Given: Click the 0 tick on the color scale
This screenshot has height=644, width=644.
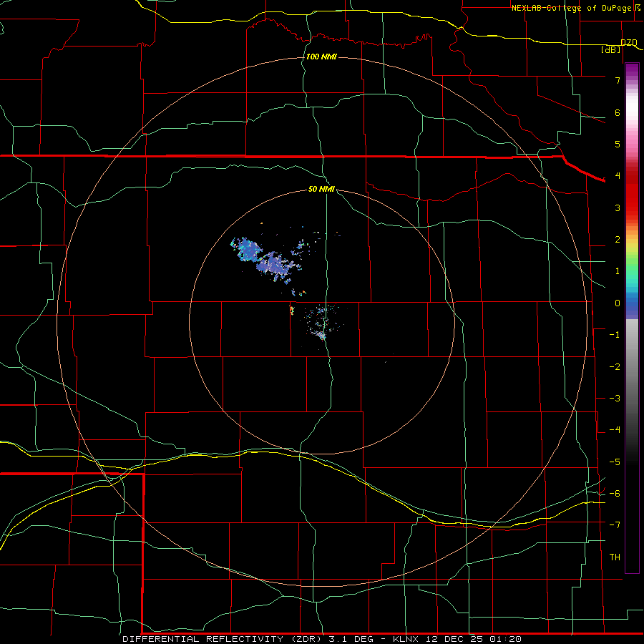Looking at the screenshot, I should pos(618,303).
